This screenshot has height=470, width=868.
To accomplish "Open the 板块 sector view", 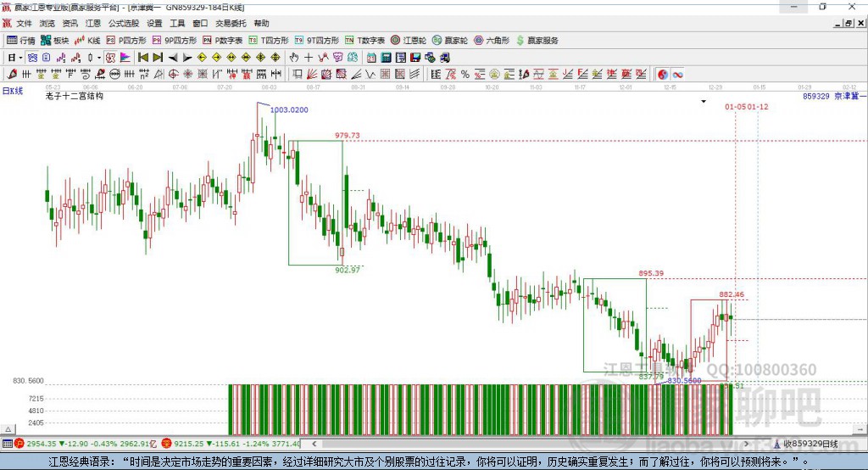I will (x=54, y=41).
